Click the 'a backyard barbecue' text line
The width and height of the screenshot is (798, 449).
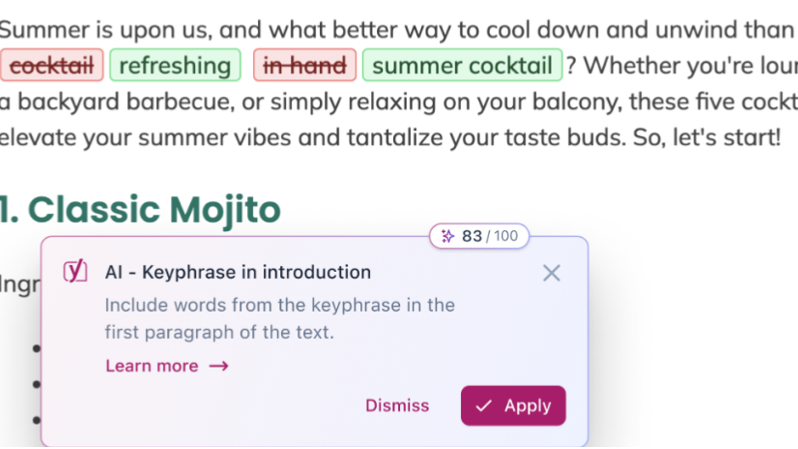click(399, 102)
